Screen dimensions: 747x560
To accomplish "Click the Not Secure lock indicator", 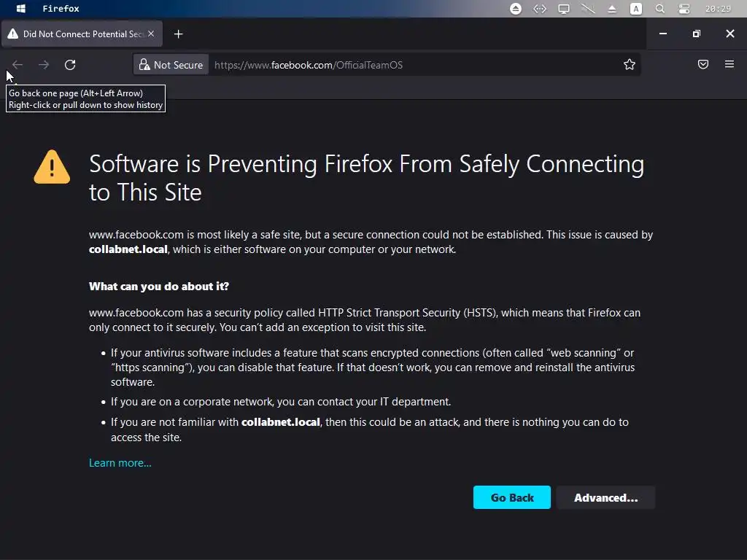I will coord(171,65).
